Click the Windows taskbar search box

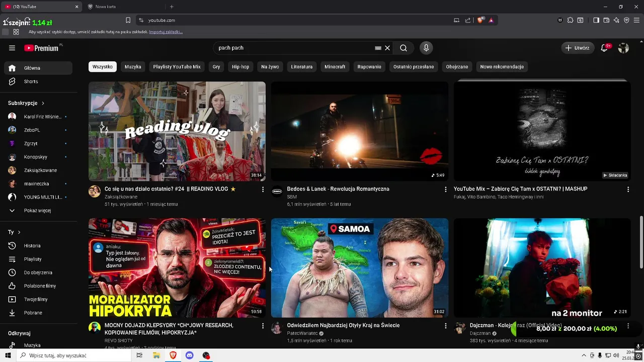[x=73, y=355]
